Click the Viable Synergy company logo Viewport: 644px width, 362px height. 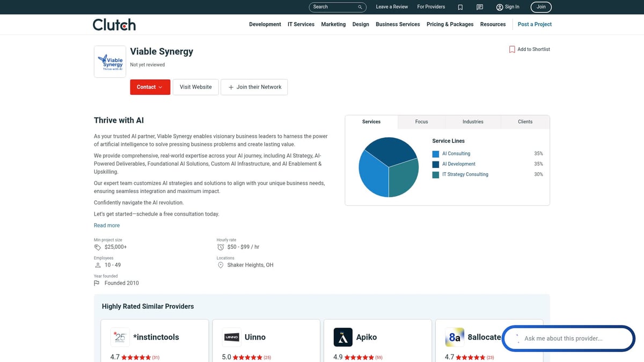pos(110,62)
